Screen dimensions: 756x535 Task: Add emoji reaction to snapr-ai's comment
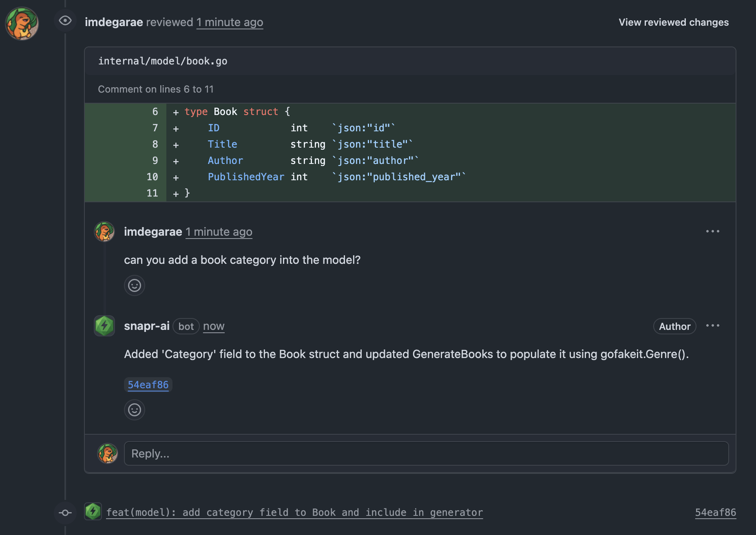pyautogui.click(x=135, y=410)
